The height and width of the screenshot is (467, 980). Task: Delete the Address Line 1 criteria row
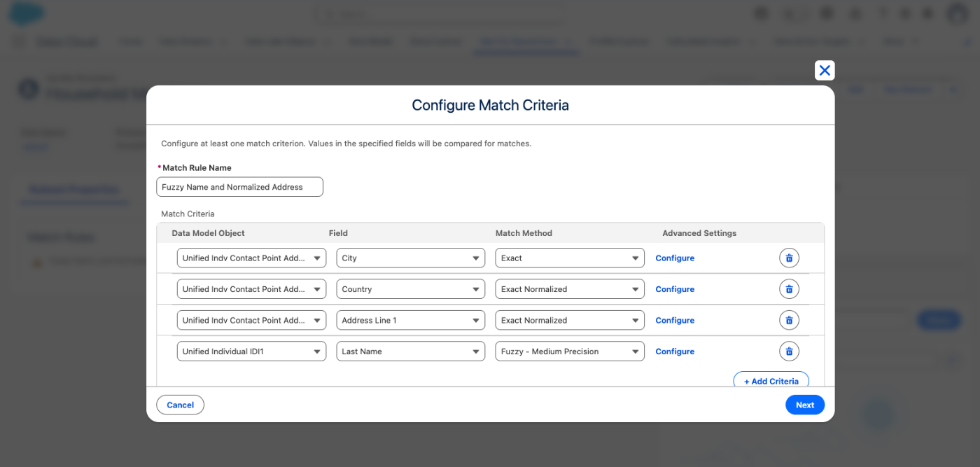pos(789,320)
